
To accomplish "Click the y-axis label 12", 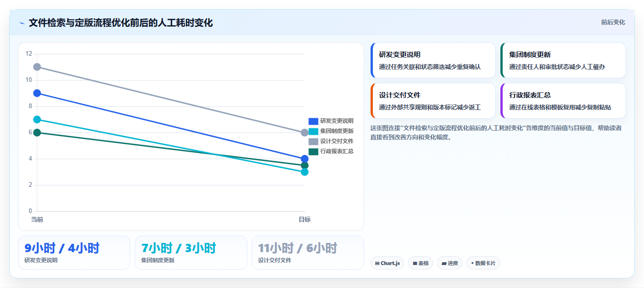I will pos(29,54).
